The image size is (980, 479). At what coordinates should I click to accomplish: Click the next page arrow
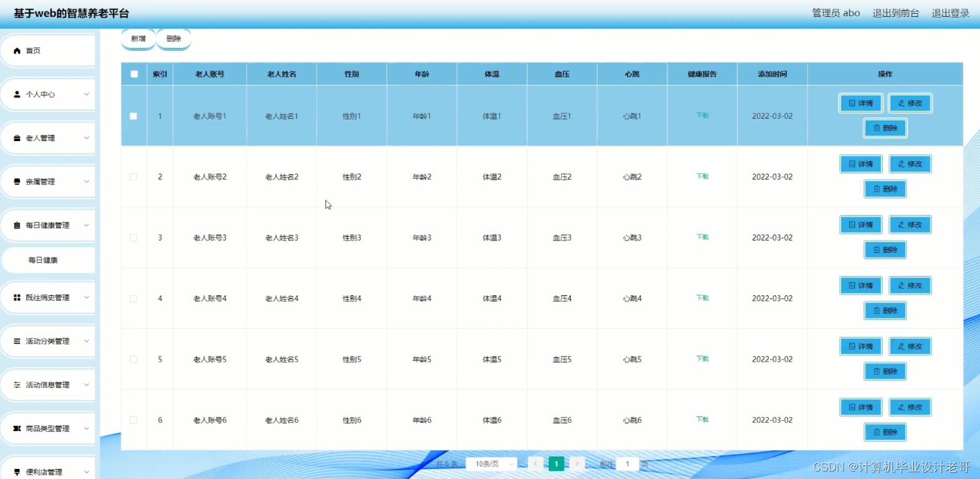pyautogui.click(x=577, y=463)
